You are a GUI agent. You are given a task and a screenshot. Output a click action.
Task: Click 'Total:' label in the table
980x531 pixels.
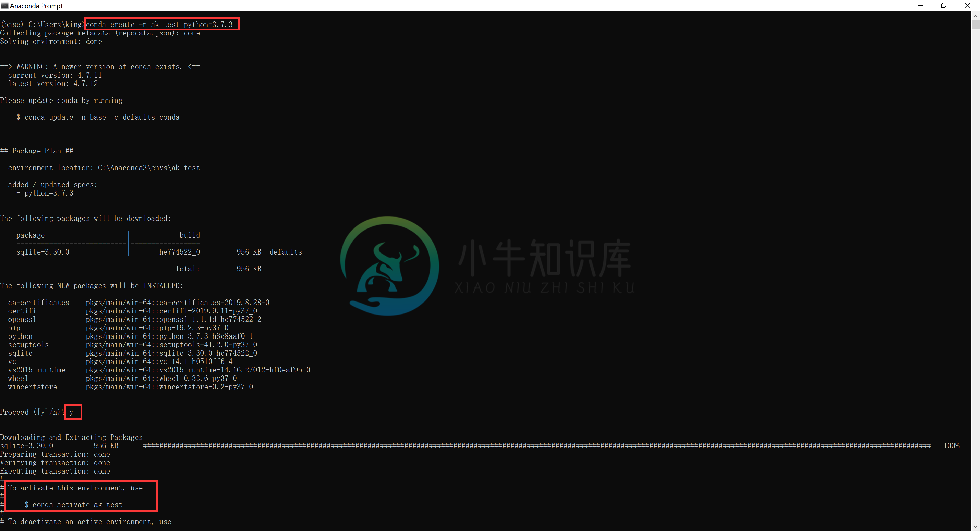click(188, 269)
